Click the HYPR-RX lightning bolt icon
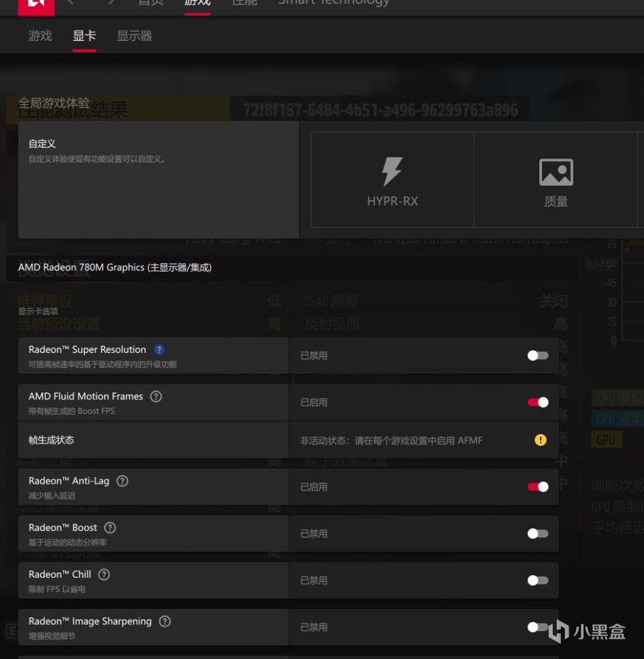 coord(392,172)
